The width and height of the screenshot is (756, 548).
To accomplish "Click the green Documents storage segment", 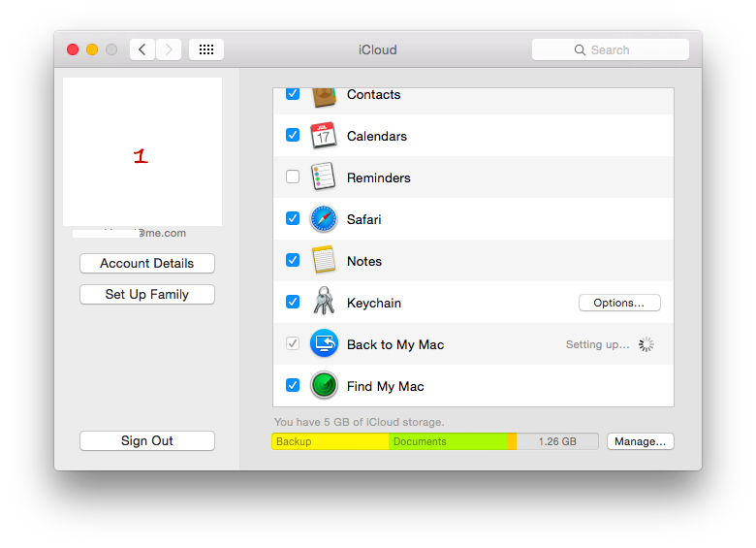I will (448, 441).
